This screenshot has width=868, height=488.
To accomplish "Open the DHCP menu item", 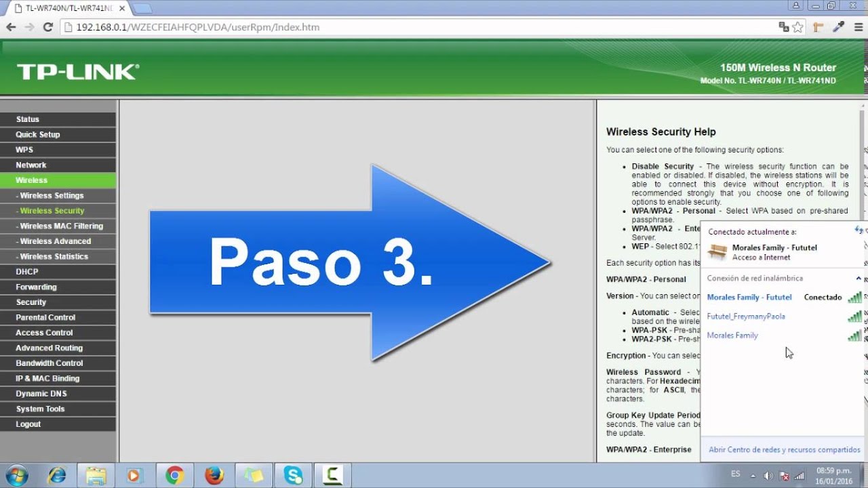I will coord(58,272).
